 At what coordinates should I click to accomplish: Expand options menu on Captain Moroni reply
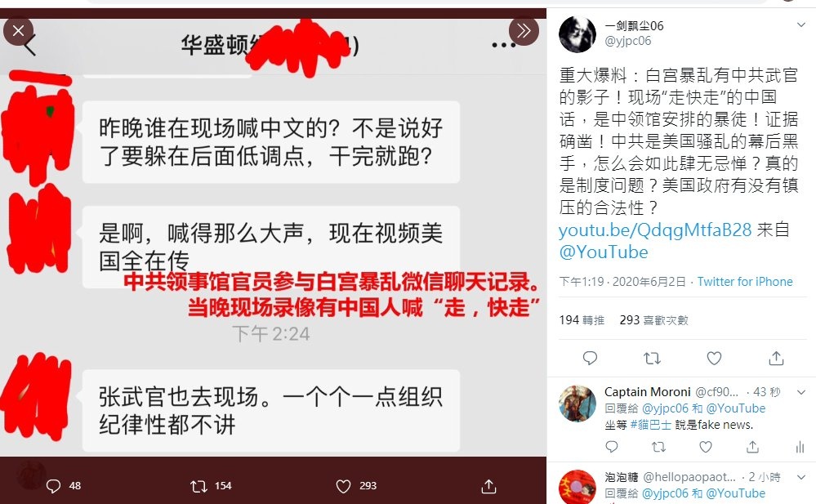pyautogui.click(x=801, y=392)
